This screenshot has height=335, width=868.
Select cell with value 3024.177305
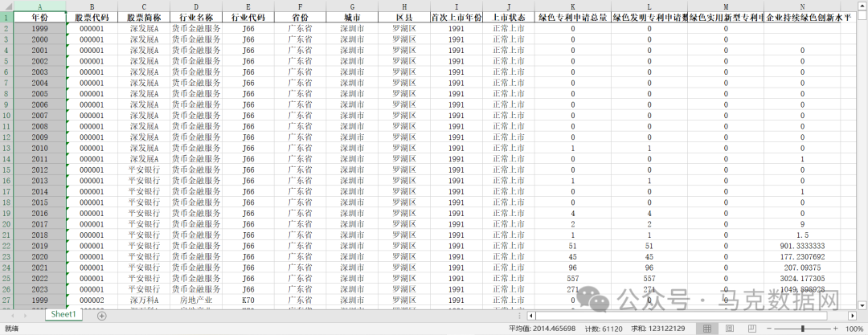coord(802,278)
